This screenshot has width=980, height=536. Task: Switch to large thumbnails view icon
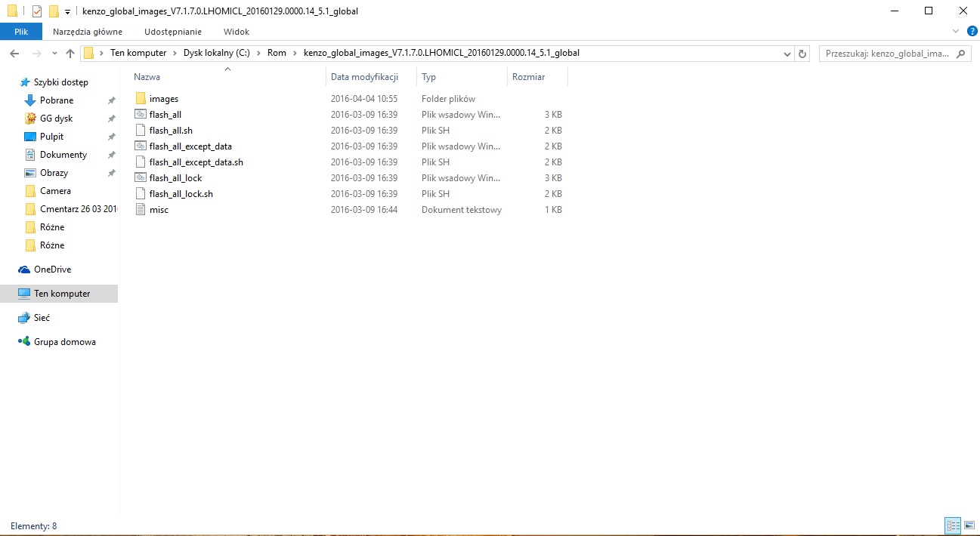pos(969,525)
